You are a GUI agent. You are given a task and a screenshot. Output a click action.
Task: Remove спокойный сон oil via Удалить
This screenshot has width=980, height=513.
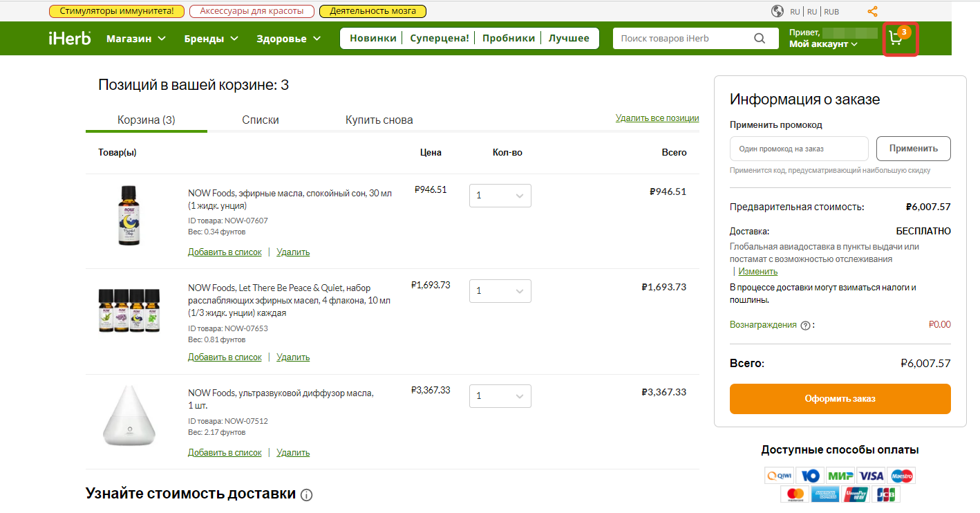click(x=293, y=252)
